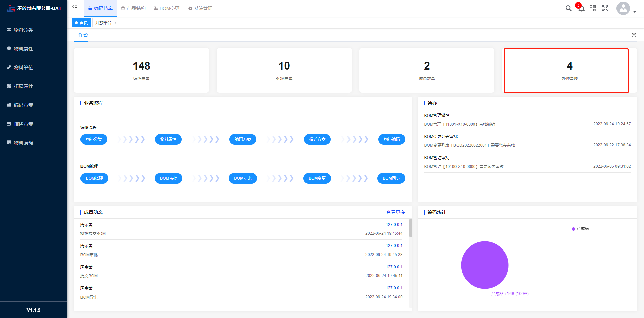Click the purple pie chart slice
Screen dimensions: 644x318
click(x=485, y=265)
